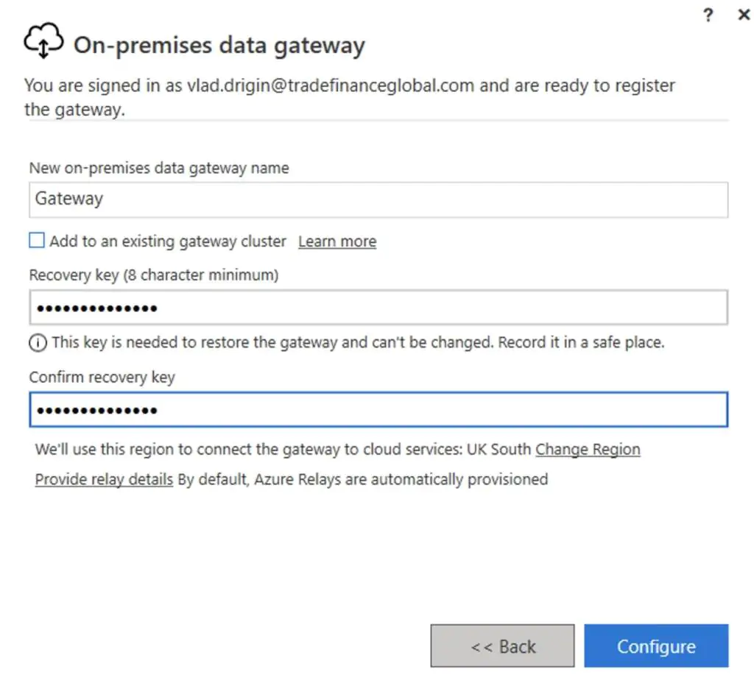Click the 'Add to an existing gateway cluster' label

tap(168, 241)
